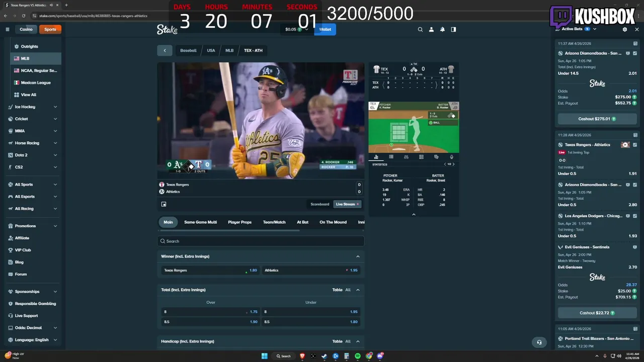Select Over 8.5 at 1.90
This screenshot has height=362, width=644.
point(211,322)
